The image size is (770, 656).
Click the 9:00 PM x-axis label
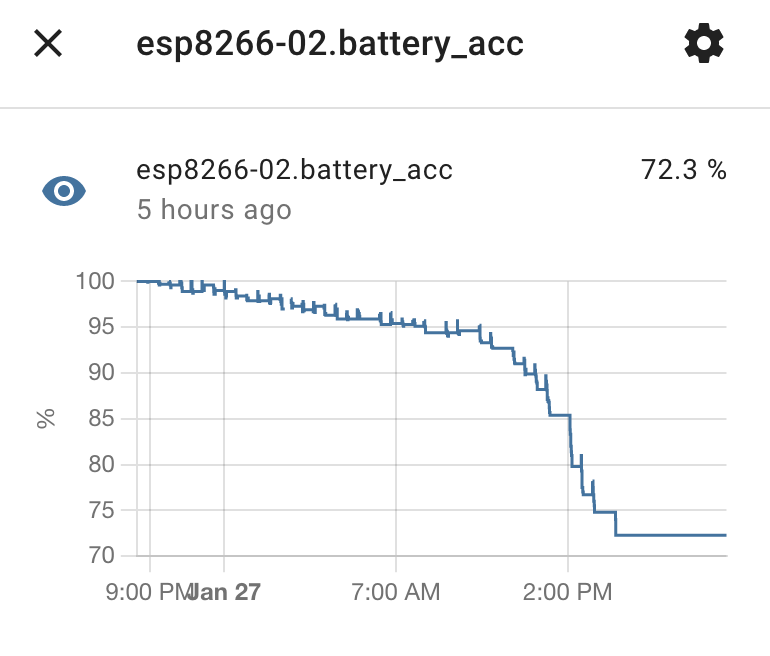(146, 592)
